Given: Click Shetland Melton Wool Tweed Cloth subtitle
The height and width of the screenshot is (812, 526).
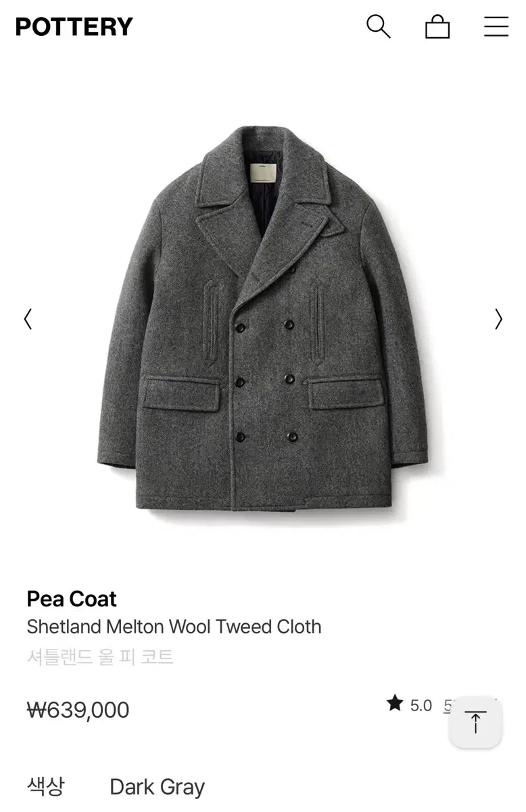Looking at the screenshot, I should pyautogui.click(x=174, y=627).
